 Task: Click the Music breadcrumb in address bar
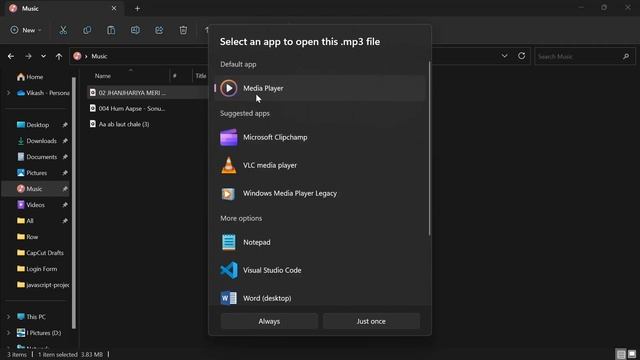click(99, 56)
